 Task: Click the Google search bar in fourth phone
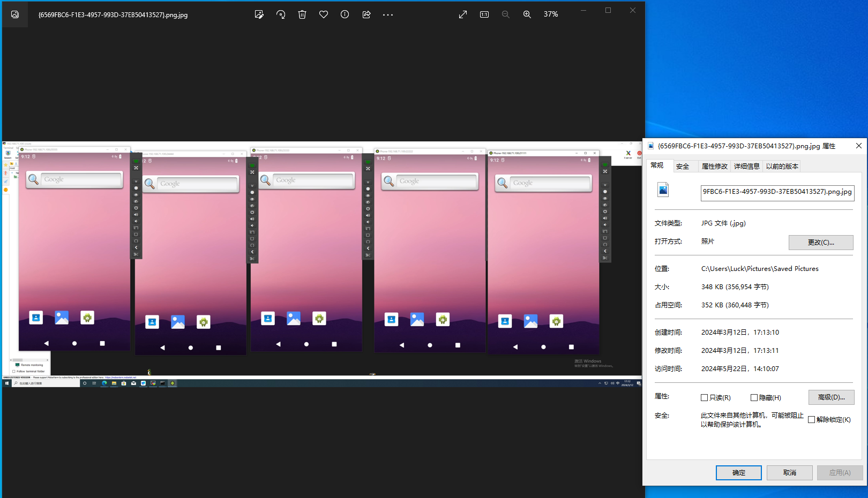tap(430, 182)
